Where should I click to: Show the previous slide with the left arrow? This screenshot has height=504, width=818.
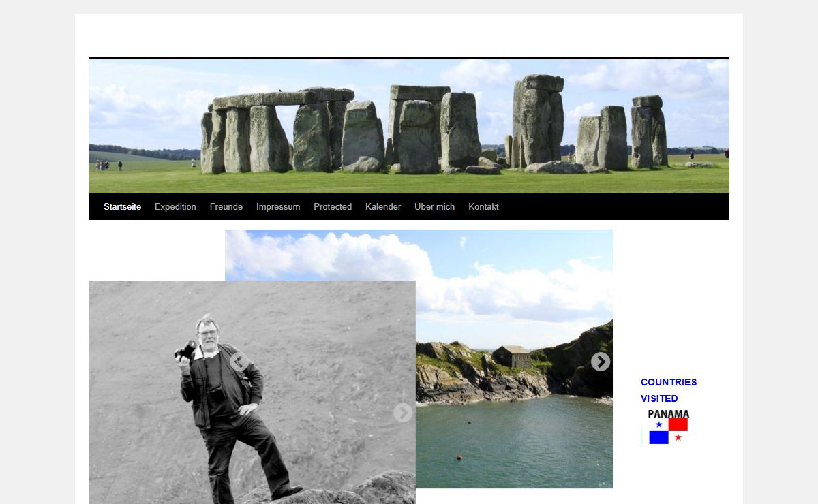tap(239, 362)
